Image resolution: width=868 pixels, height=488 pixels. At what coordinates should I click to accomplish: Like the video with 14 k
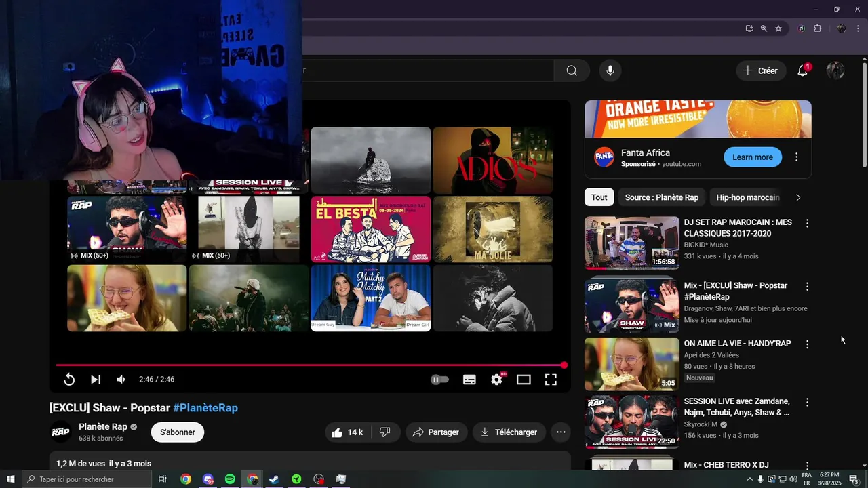(348, 432)
